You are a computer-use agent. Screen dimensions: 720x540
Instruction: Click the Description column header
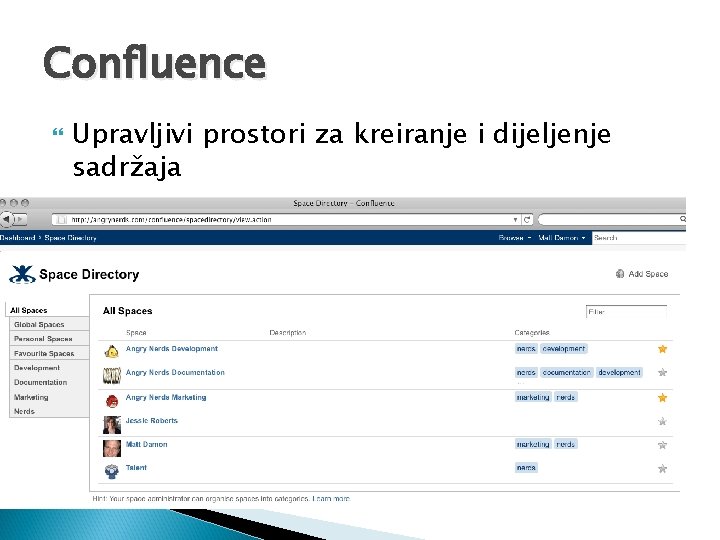pyautogui.click(x=287, y=332)
